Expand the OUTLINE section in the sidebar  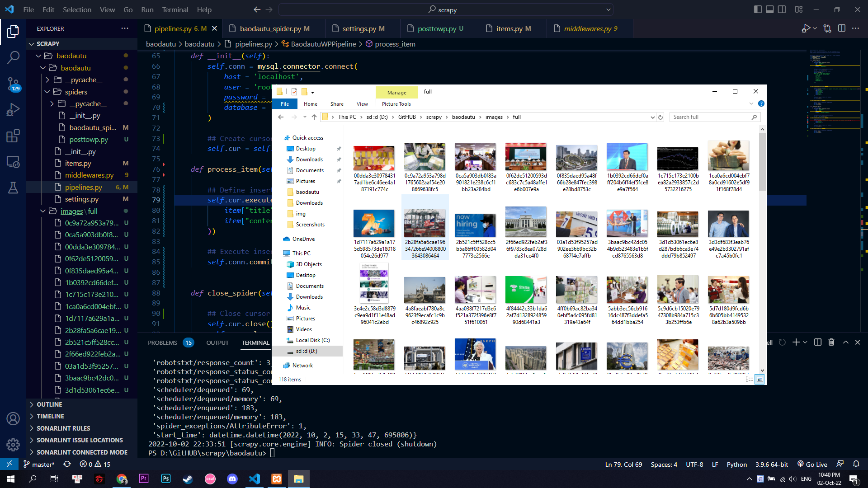pos(50,404)
